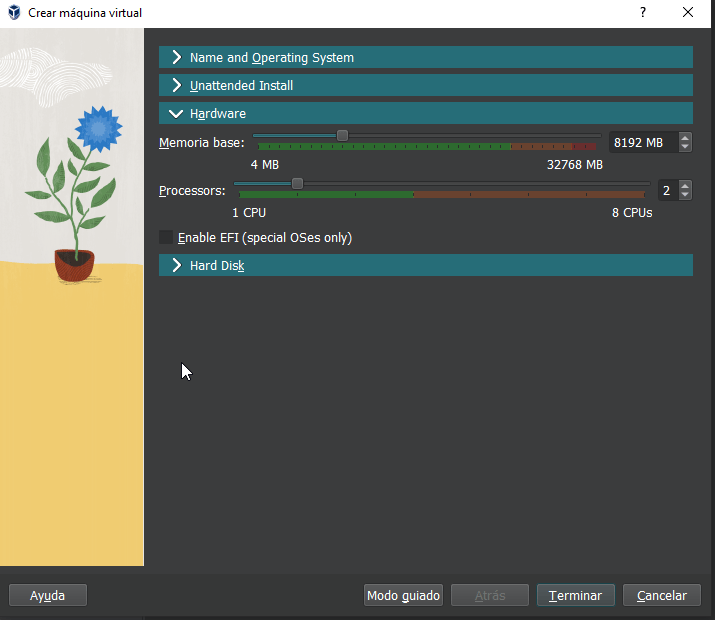Click the question mark help icon
Image resolution: width=715 pixels, height=620 pixels.
pos(643,12)
